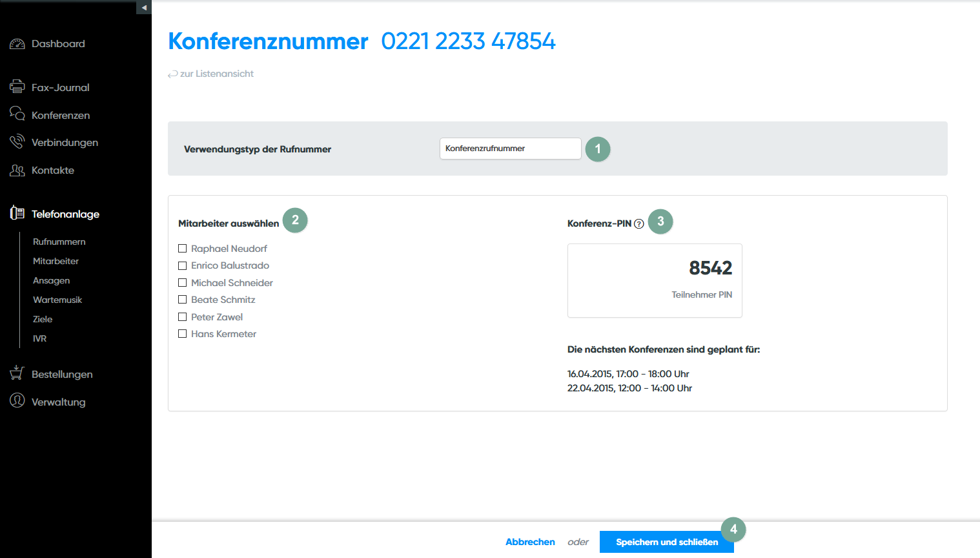Open the Verwendungstyp der Rufnummer dropdown
Screen dimensions: 980x558
(x=510, y=149)
